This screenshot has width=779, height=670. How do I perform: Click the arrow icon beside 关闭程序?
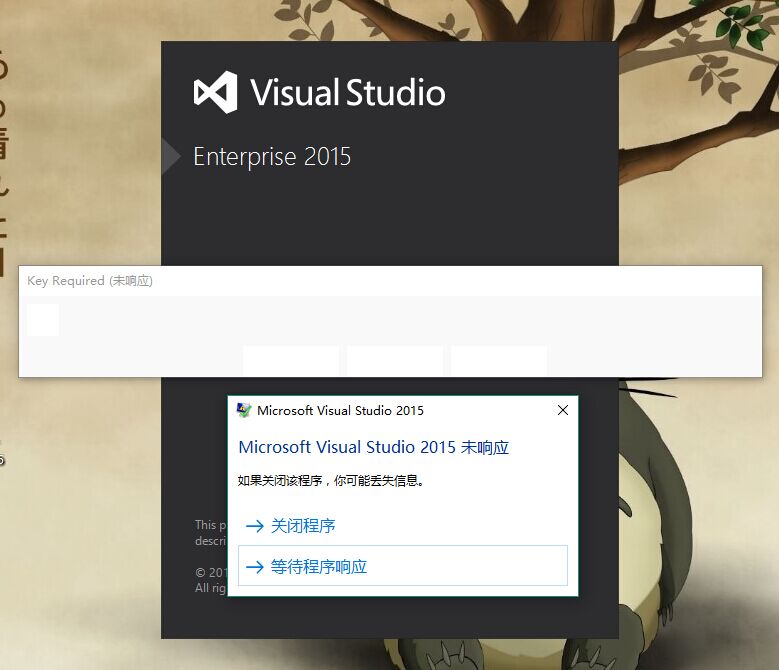pyautogui.click(x=255, y=526)
